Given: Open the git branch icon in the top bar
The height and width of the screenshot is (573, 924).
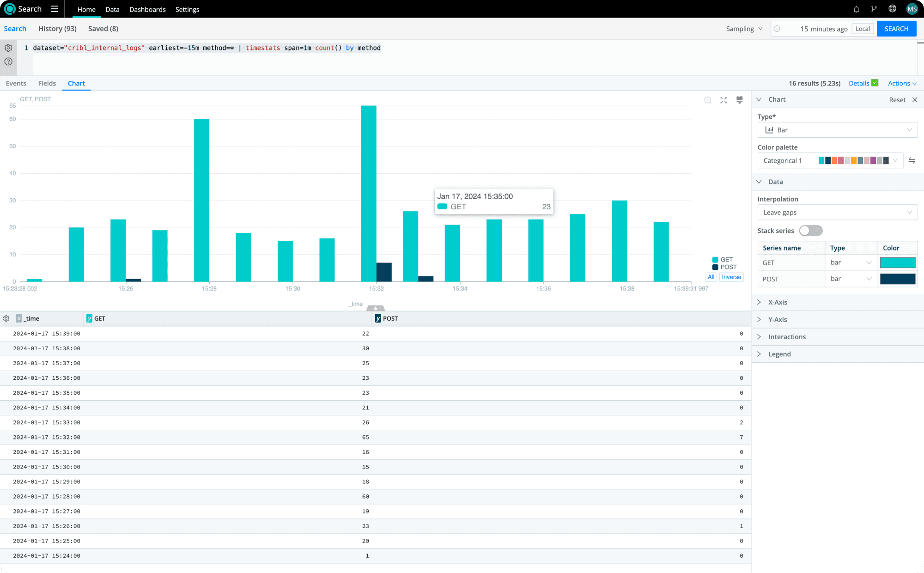Looking at the screenshot, I should [874, 9].
